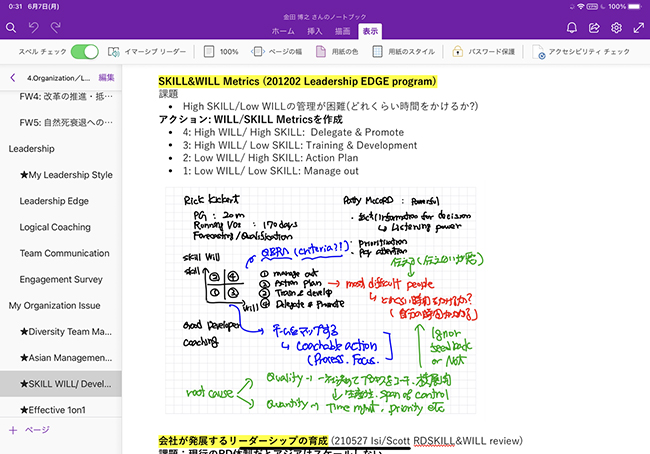Go back with the section list chevron
650x454 pixels.
tap(12, 77)
